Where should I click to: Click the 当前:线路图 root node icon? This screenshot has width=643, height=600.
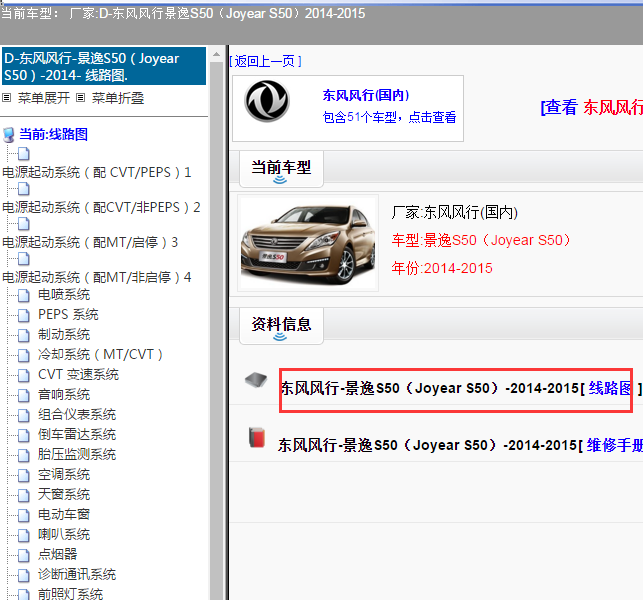[x=8, y=135]
